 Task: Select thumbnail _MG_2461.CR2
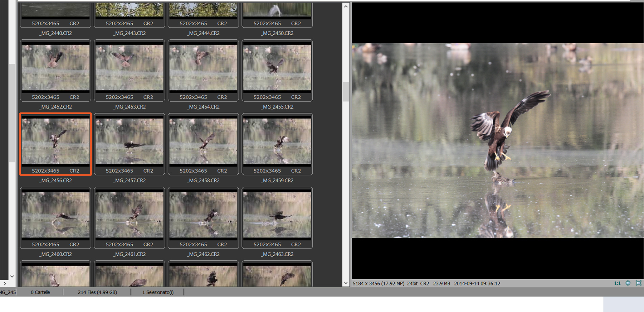(x=130, y=218)
